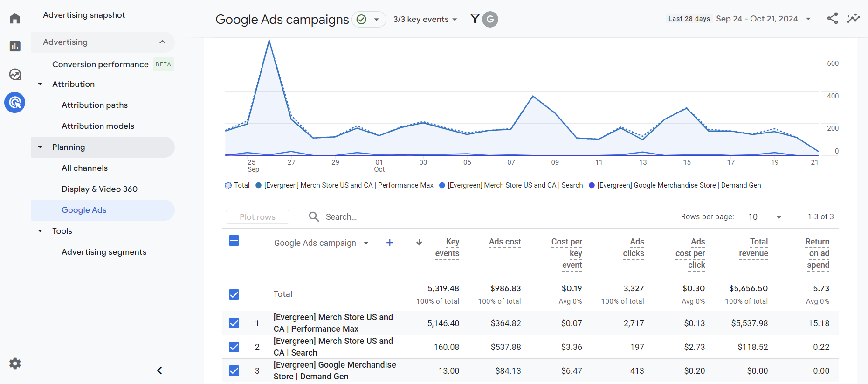
Task: Toggle the select-all header checkbox
Action: 234,241
